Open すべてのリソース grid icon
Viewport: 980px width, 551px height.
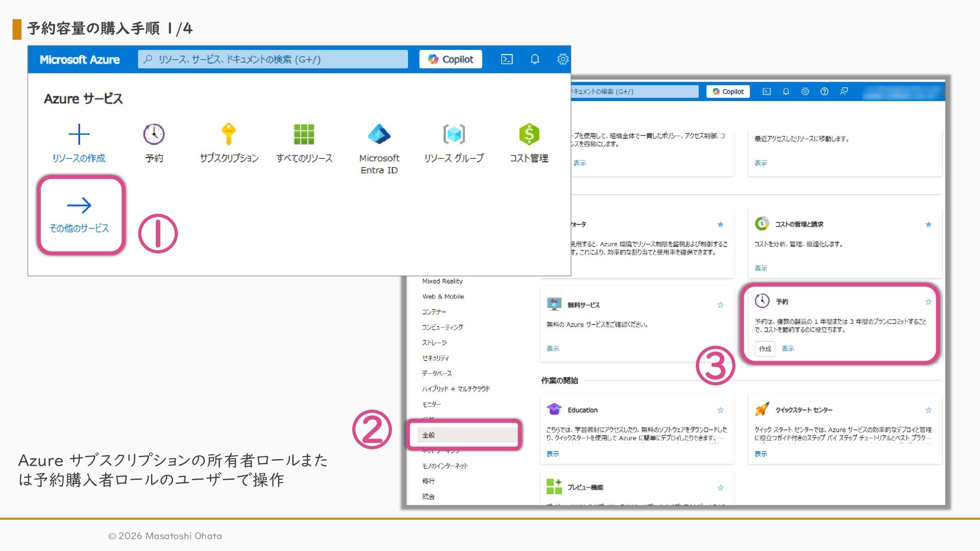[x=304, y=134]
